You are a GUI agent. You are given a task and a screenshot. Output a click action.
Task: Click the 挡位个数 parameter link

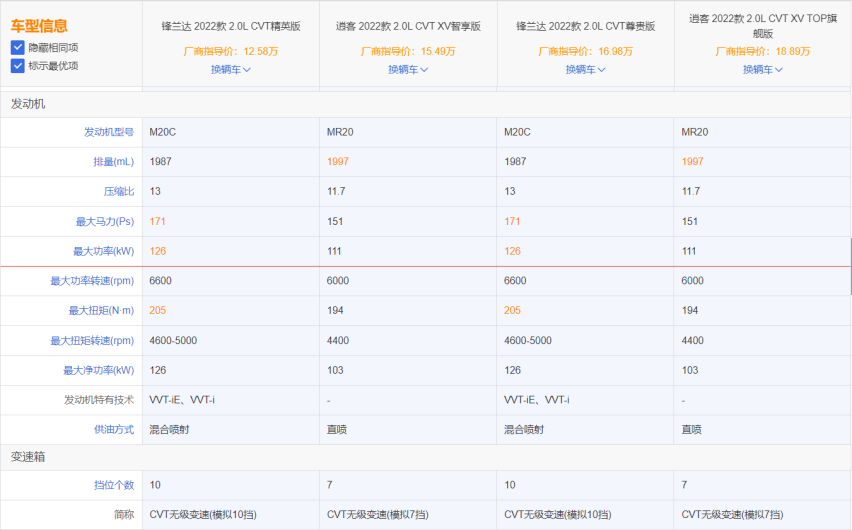pos(114,485)
